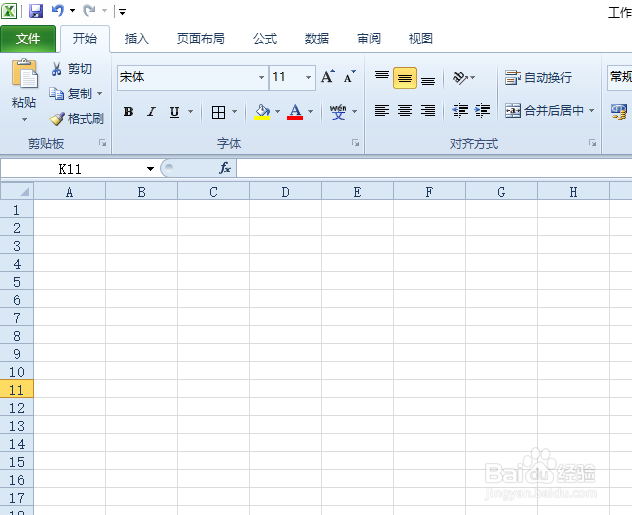Click the Undo arrow icon
This screenshot has height=515, width=632.
(x=58, y=11)
